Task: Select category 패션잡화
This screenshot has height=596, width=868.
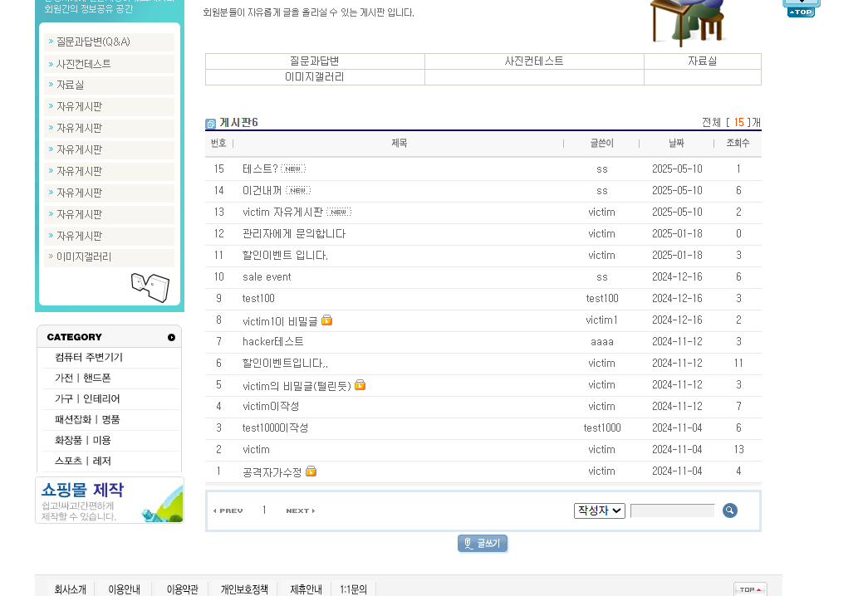Action: (72, 419)
